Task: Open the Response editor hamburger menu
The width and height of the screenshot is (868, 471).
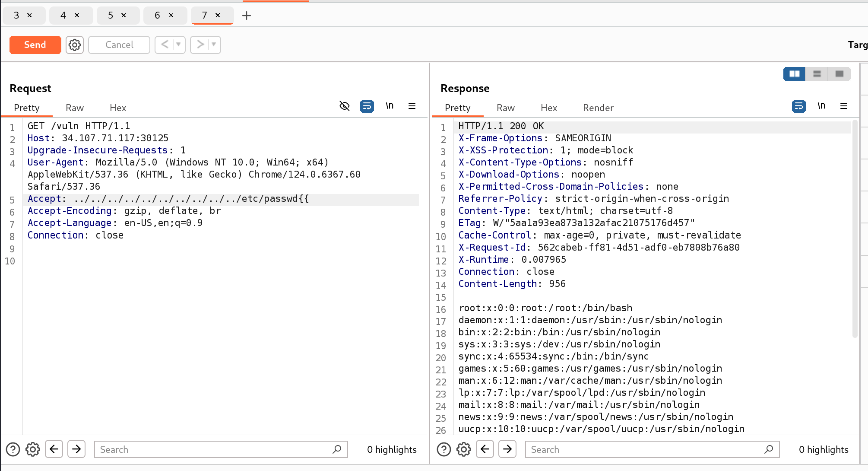Action: coord(843,106)
